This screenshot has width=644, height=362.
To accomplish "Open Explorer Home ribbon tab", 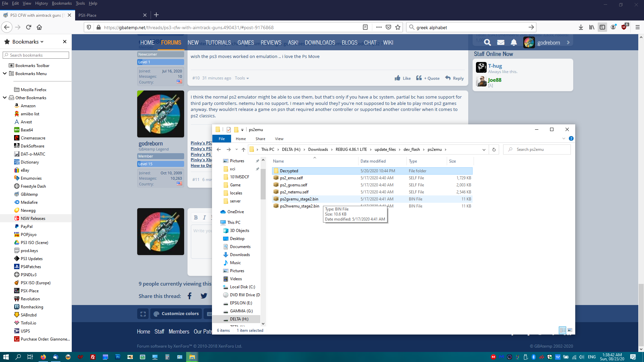I will 241,139.
